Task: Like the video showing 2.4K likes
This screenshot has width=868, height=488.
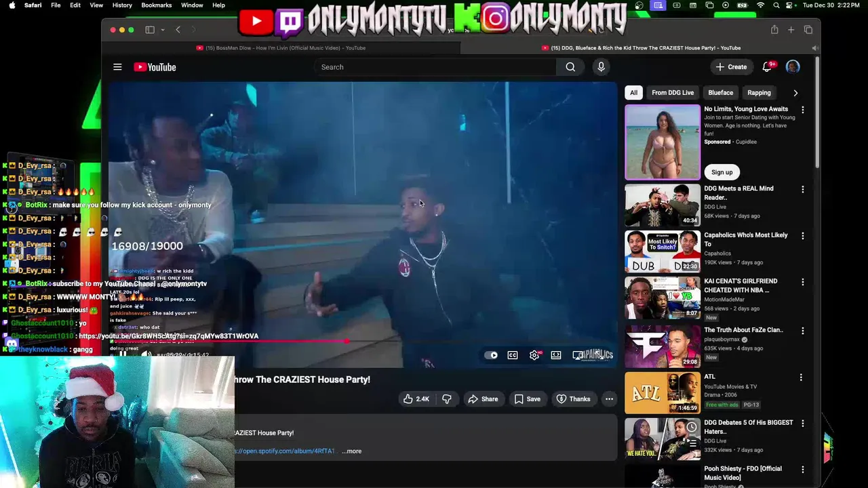Action: pos(416,399)
